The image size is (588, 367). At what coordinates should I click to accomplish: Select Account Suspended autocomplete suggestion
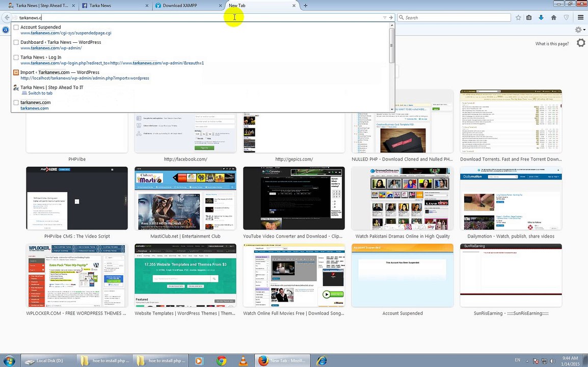(x=201, y=30)
